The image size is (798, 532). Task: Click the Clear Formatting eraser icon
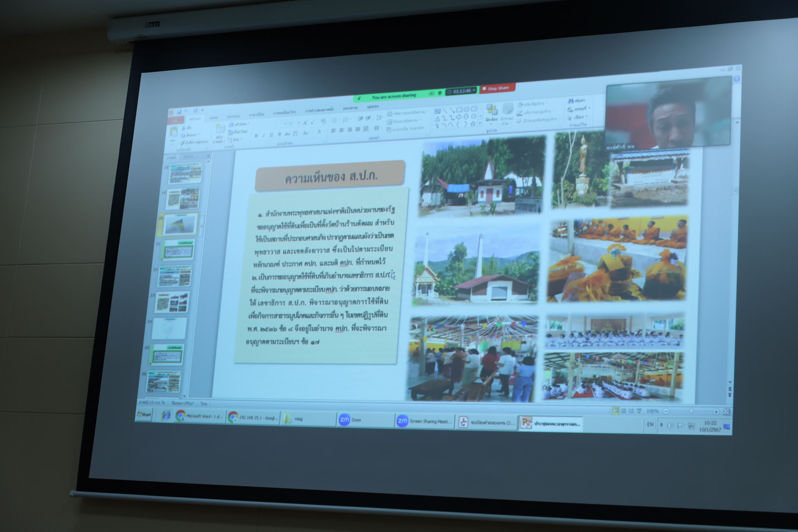click(323, 121)
